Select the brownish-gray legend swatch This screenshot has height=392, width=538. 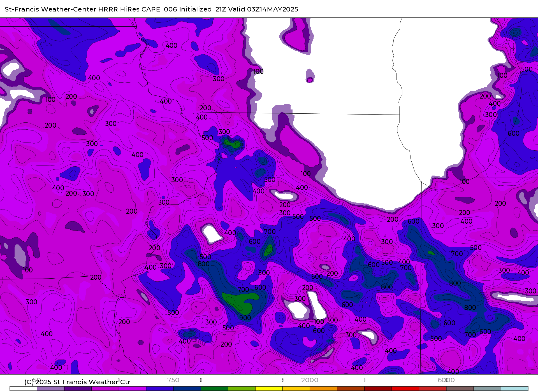pyautogui.click(x=460, y=389)
